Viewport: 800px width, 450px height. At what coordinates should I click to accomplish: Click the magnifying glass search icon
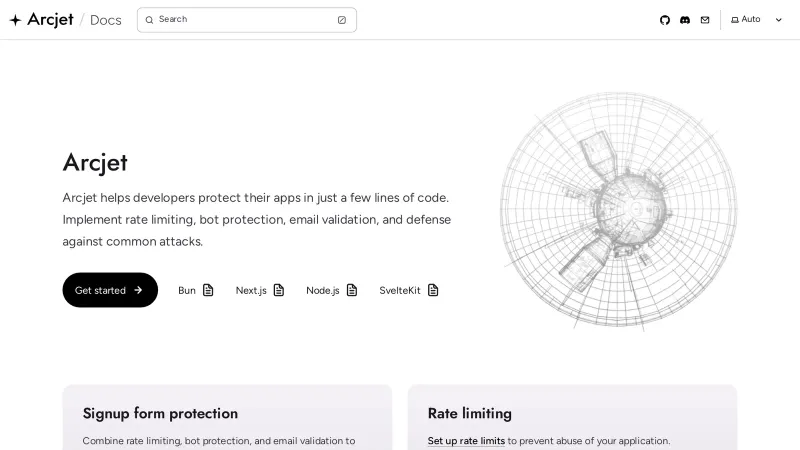click(150, 20)
